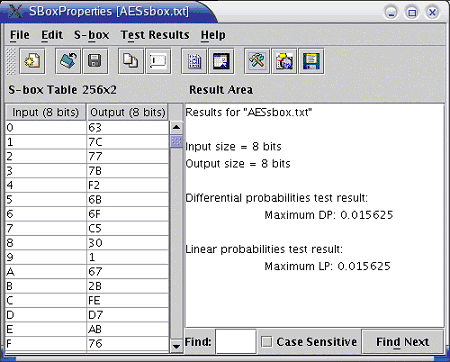Select output cell with value 63
450x362 pixels.
click(128, 128)
